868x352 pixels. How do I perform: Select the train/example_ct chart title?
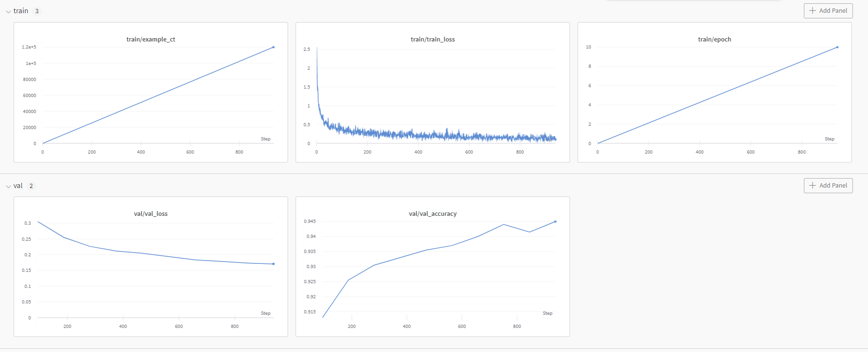[x=151, y=40]
